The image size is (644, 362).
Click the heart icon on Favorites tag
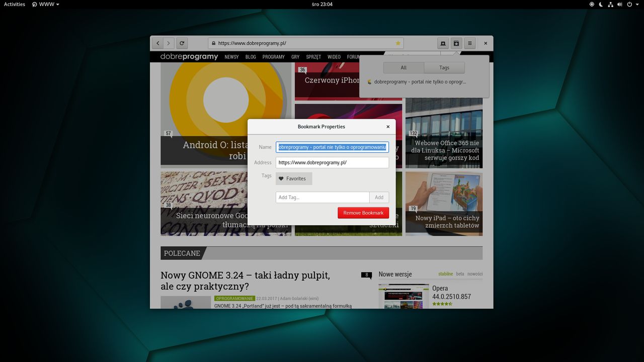[281, 178]
